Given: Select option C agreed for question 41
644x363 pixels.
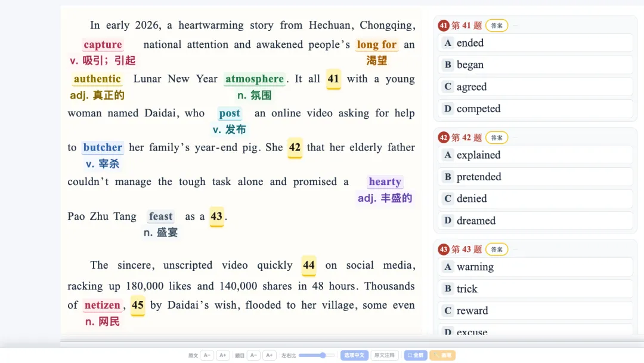Looking at the screenshot, I should pyautogui.click(x=535, y=87).
